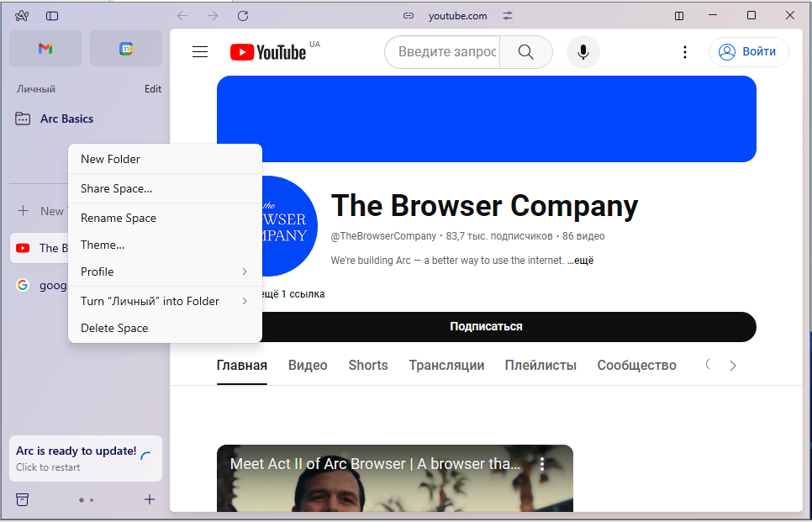Expand the Profile submenu
The width and height of the screenshot is (812, 522).
point(165,272)
